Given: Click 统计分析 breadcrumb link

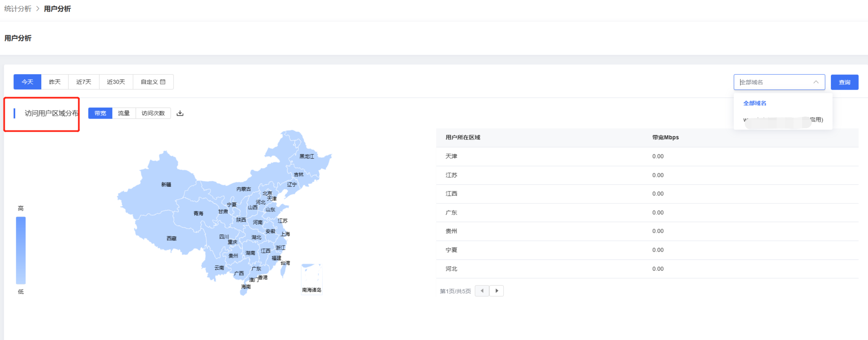Looking at the screenshot, I should click(x=18, y=9).
